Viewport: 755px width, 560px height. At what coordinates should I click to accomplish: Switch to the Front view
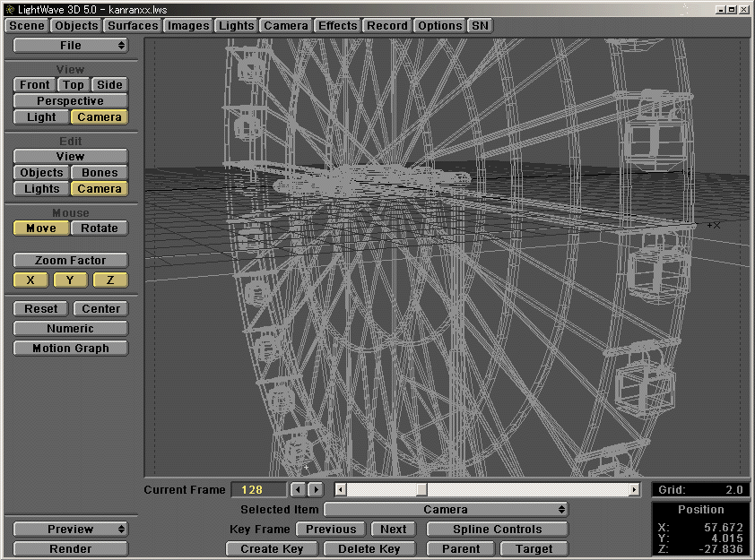(33, 84)
